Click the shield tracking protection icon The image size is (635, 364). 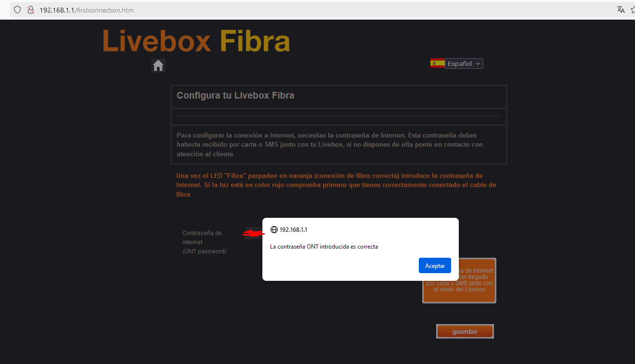click(18, 10)
